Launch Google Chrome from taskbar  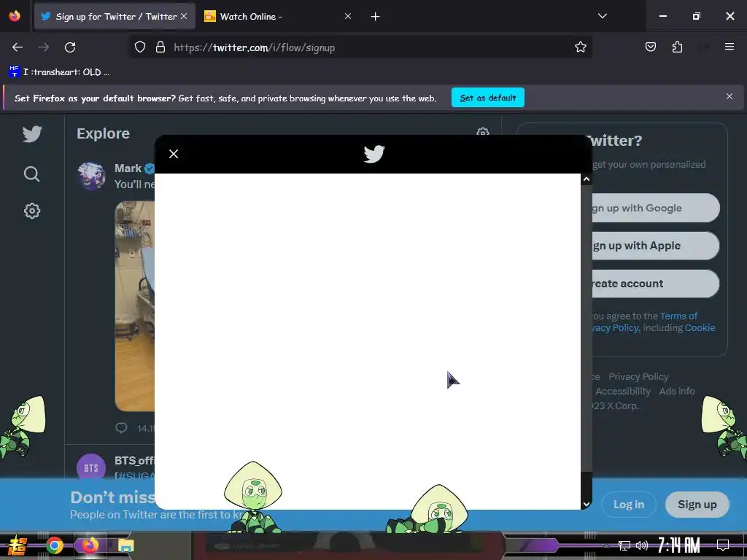point(55,545)
